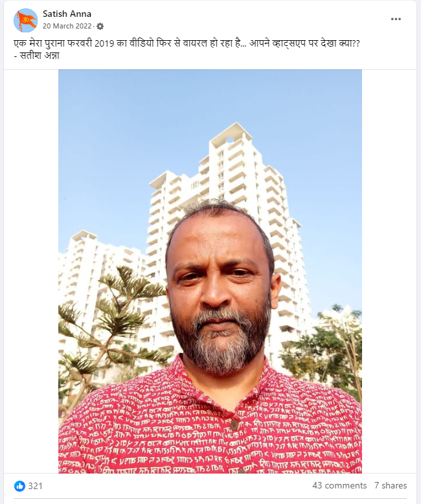Open the posted selfie photo

210,271
